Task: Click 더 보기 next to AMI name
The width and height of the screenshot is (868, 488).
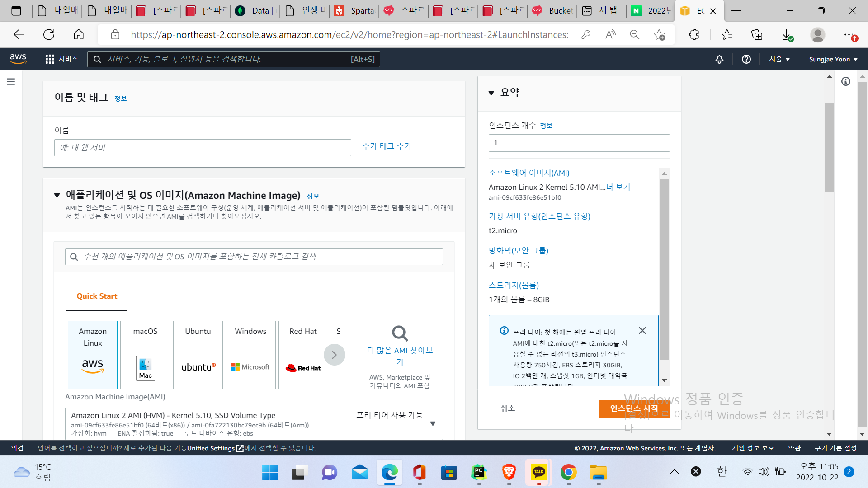Action: pyautogui.click(x=618, y=187)
